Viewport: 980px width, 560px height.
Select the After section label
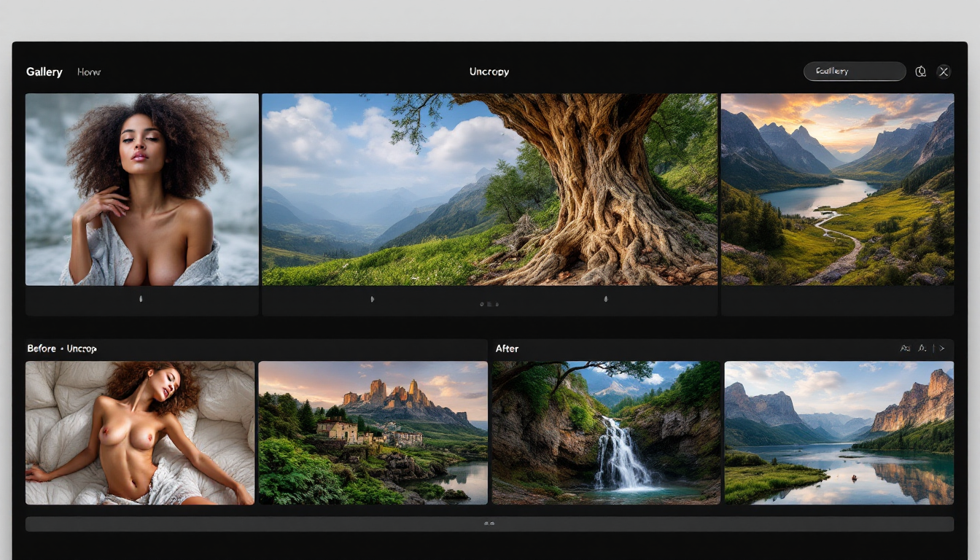[507, 349]
